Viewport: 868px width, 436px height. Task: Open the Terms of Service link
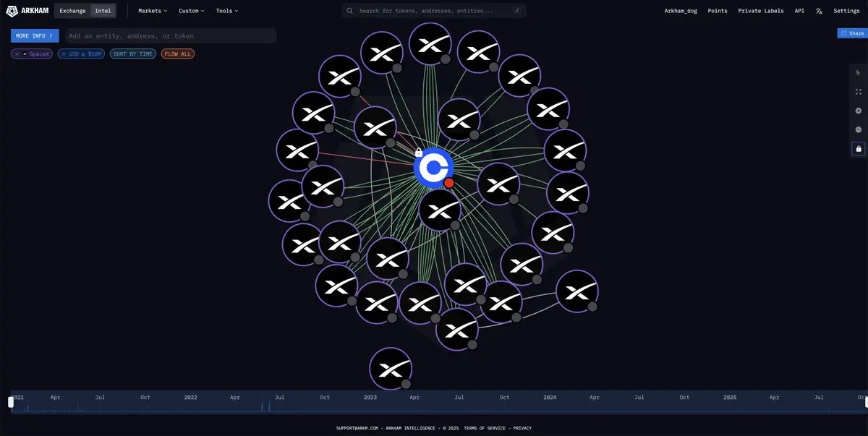point(485,428)
